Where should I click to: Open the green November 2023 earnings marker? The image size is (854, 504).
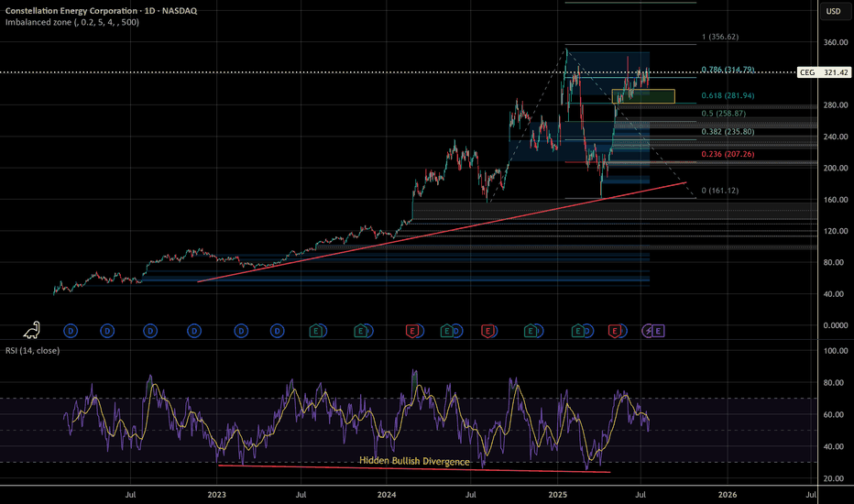pyautogui.click(x=360, y=331)
